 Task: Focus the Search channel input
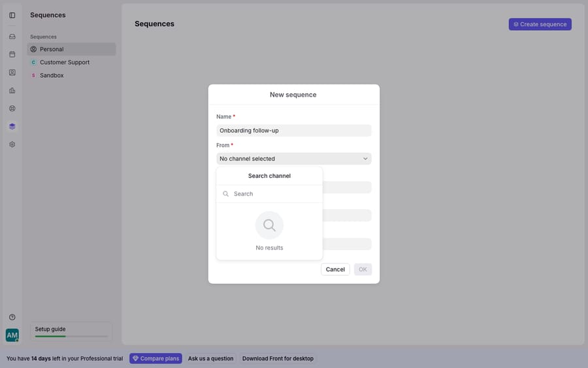pyautogui.click(x=269, y=194)
